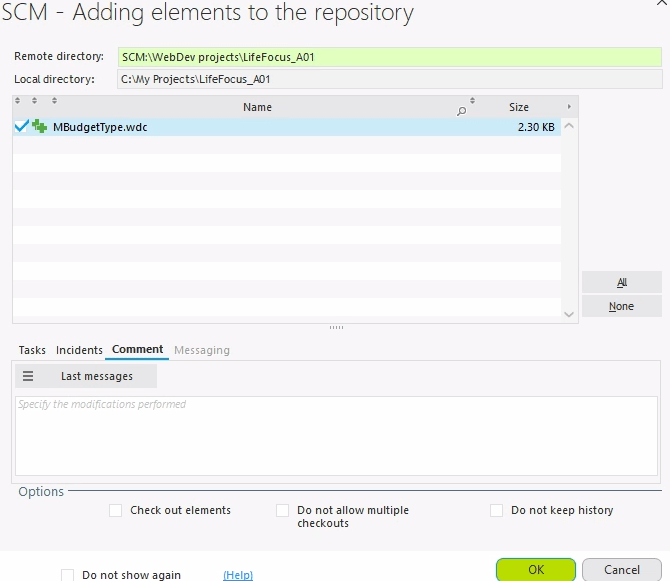Click sort arrows left of the Name header
Screen dimensions: 670x581
[x=54, y=101]
